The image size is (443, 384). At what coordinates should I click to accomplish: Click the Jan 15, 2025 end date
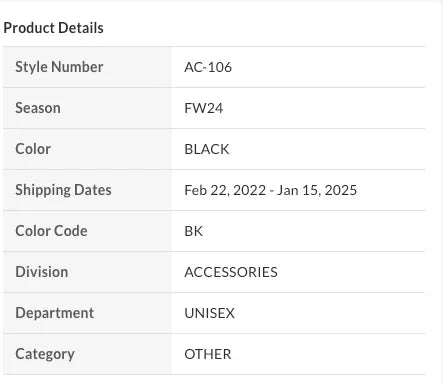pos(317,190)
